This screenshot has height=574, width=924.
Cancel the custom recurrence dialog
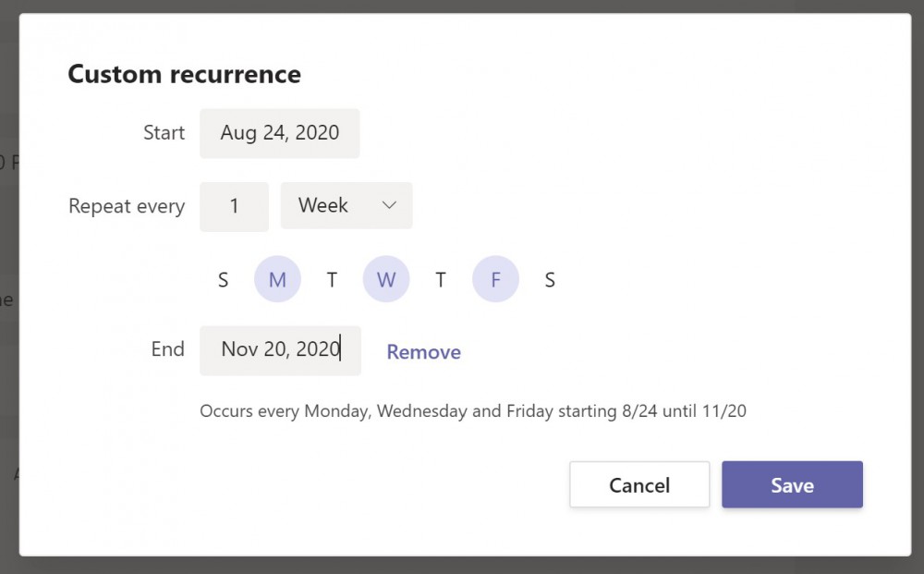(639, 483)
